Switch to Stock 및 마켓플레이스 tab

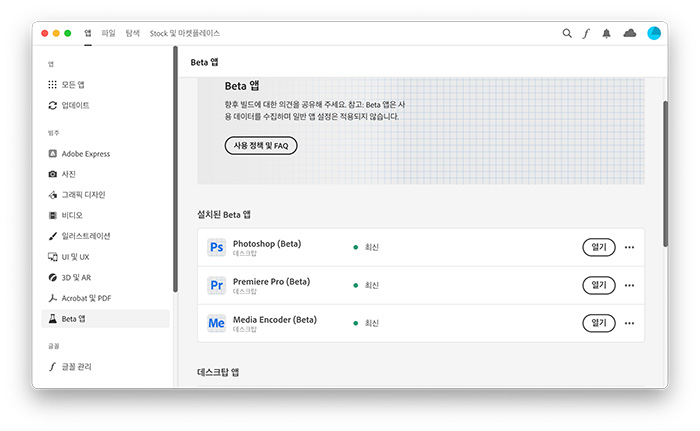point(185,33)
